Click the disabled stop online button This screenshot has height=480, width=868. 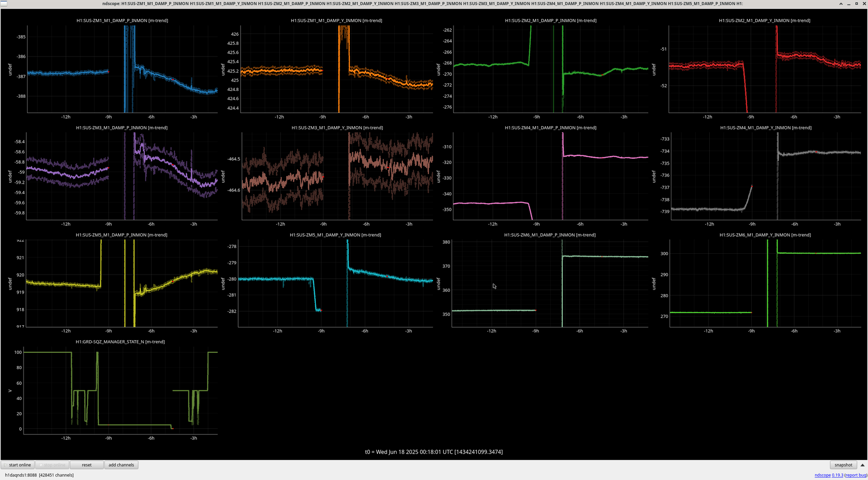[52, 465]
